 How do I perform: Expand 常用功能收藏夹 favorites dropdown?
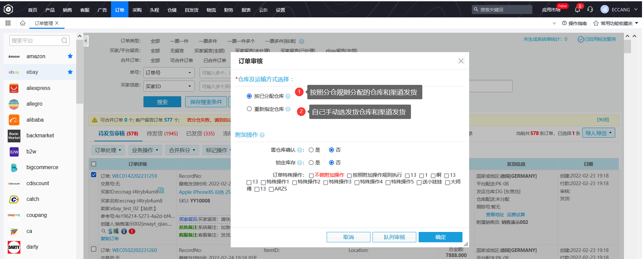(616, 23)
